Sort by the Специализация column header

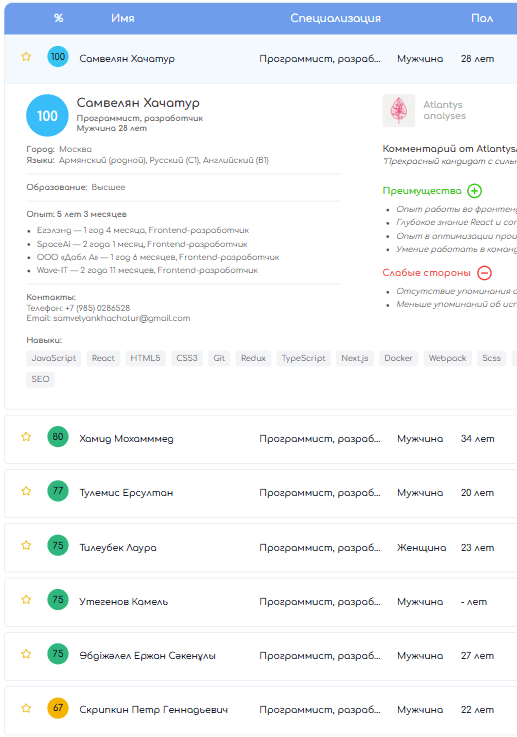coord(336,18)
